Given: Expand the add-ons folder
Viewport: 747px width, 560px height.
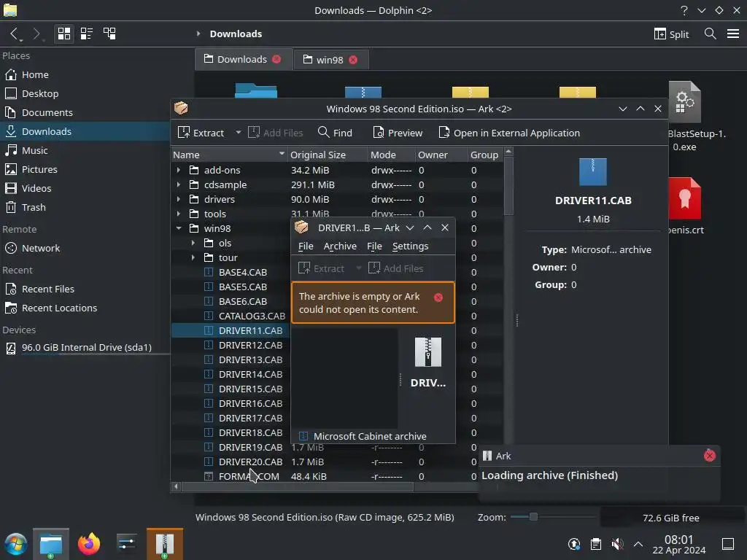Looking at the screenshot, I should click(x=179, y=170).
